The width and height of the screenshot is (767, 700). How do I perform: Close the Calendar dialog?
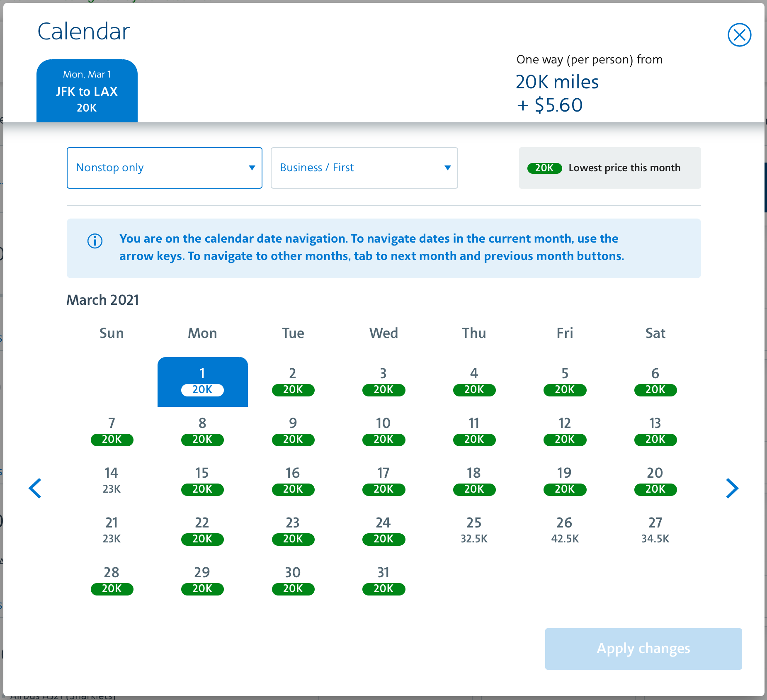[x=740, y=35]
